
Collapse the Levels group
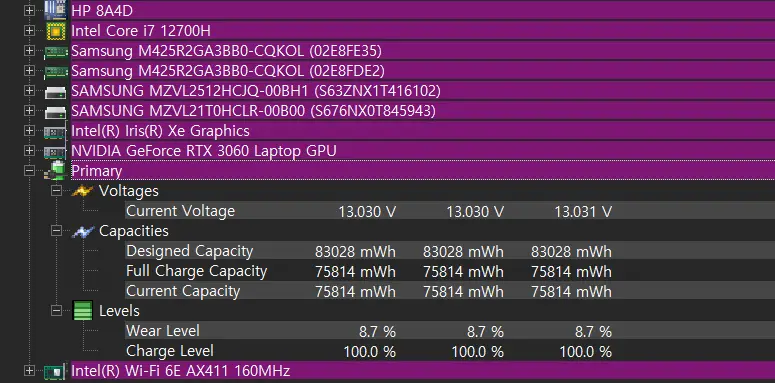pyautogui.click(x=57, y=310)
